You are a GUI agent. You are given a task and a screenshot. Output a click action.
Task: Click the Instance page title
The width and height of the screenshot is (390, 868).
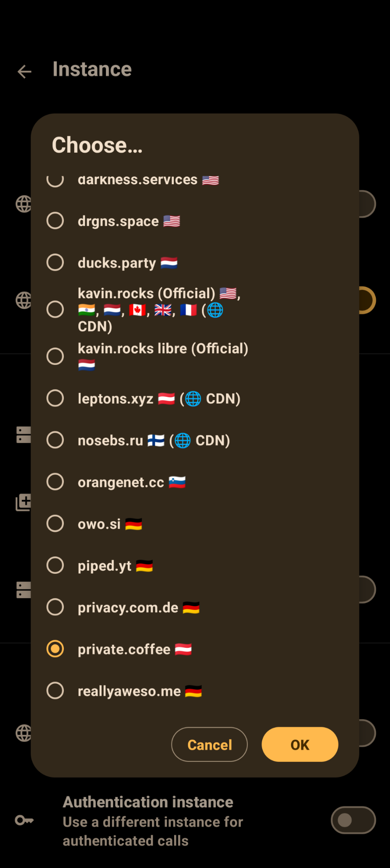[x=92, y=70]
